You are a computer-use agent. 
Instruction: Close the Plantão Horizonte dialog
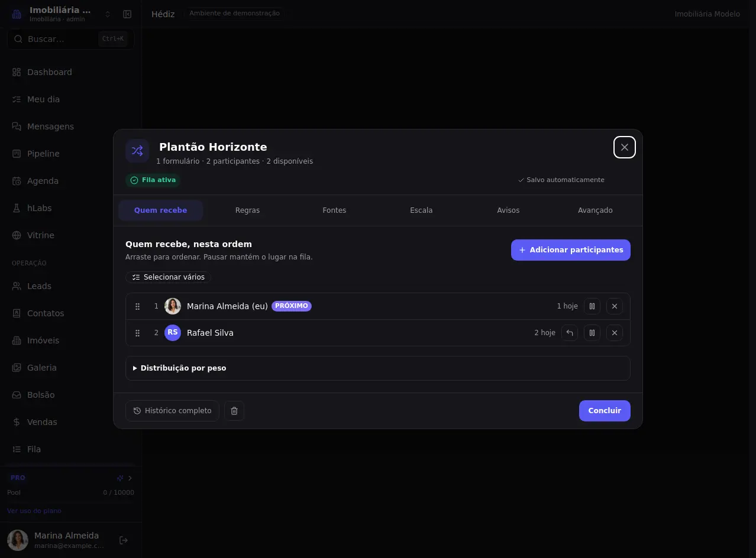(x=625, y=147)
